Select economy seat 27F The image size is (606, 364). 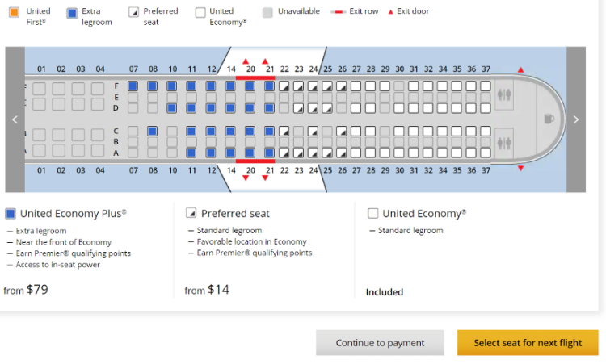356,86
